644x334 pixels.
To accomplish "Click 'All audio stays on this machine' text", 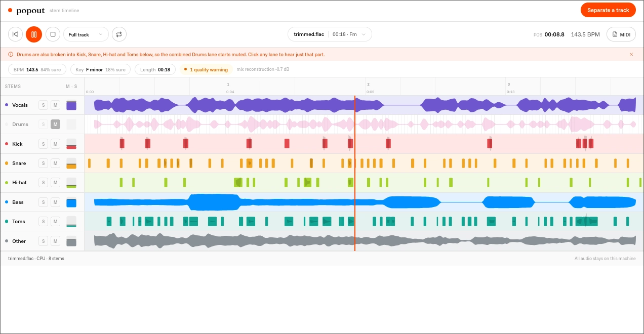I will tap(605, 259).
